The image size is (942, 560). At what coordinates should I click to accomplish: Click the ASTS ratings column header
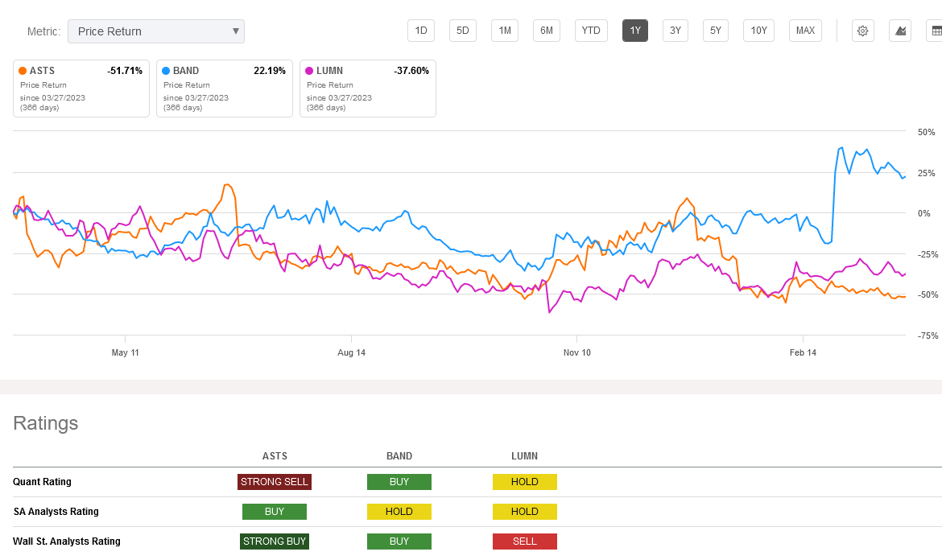coord(275,456)
